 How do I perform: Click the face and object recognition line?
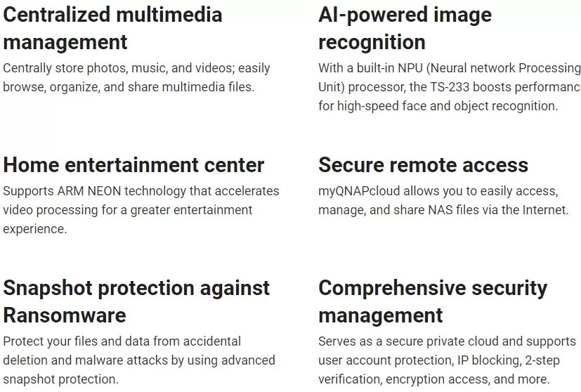[438, 106]
